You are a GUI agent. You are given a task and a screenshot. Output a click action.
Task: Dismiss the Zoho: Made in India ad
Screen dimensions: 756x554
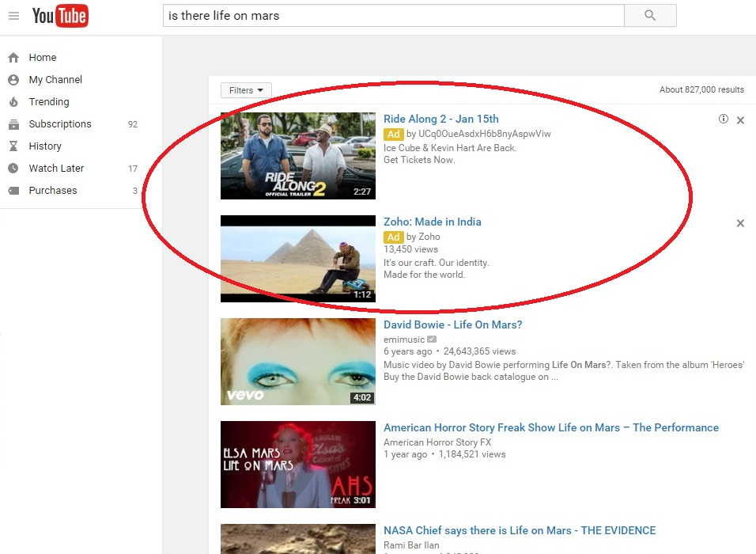click(x=740, y=223)
